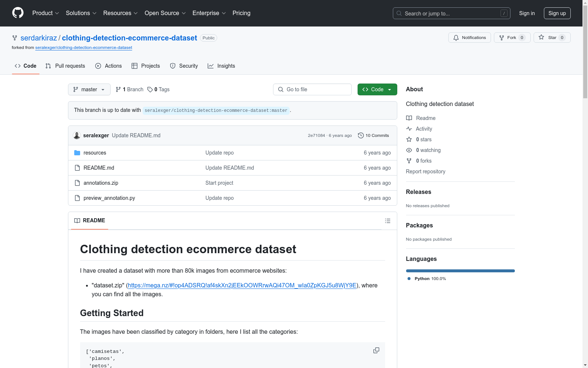Open preview_annotation.py file
Screen dimensions: 588x368
coord(109,198)
